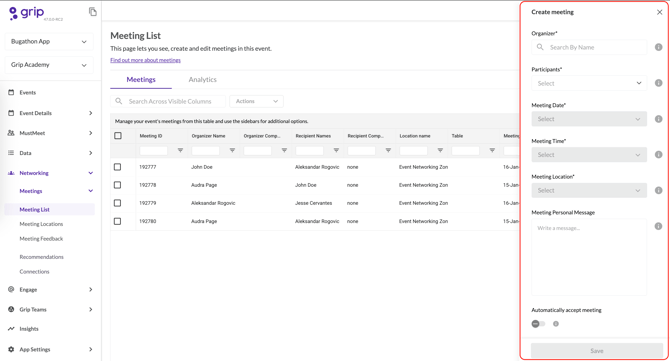Click the Meeting Personal Message text area
Image resolution: width=670 pixels, height=361 pixels.
(589, 257)
